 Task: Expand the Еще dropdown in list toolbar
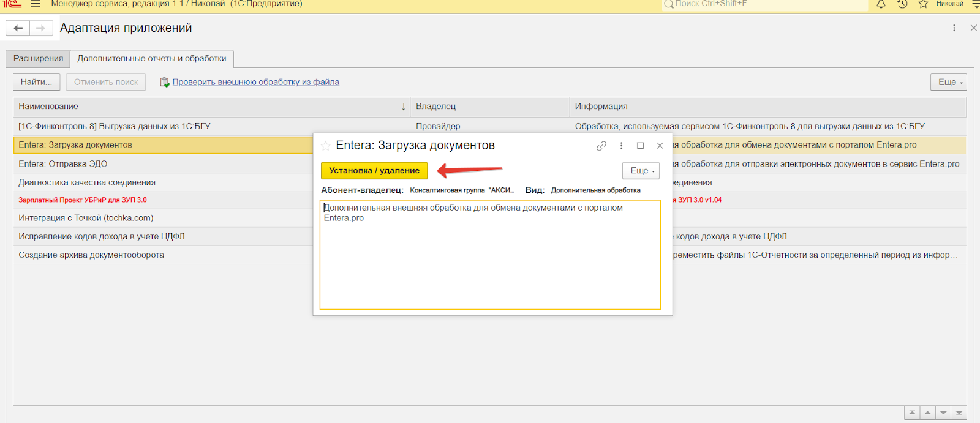coord(949,82)
